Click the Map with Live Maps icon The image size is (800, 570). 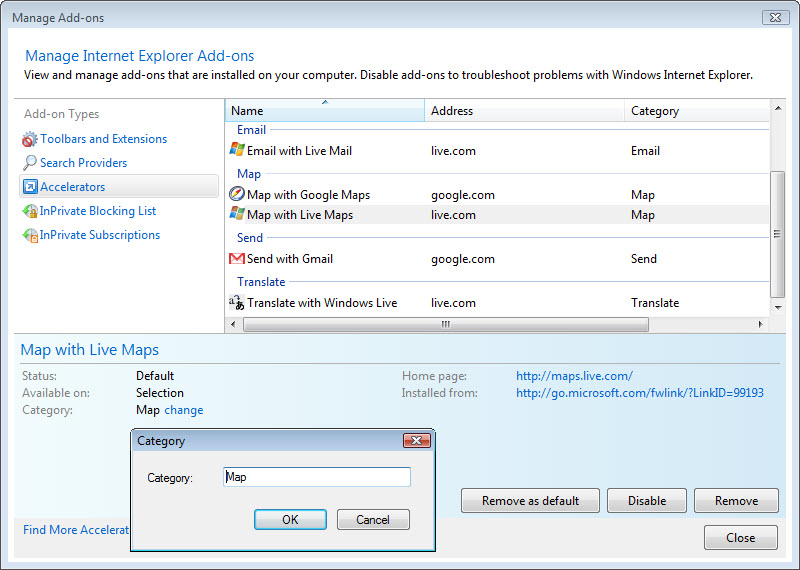pos(237,214)
